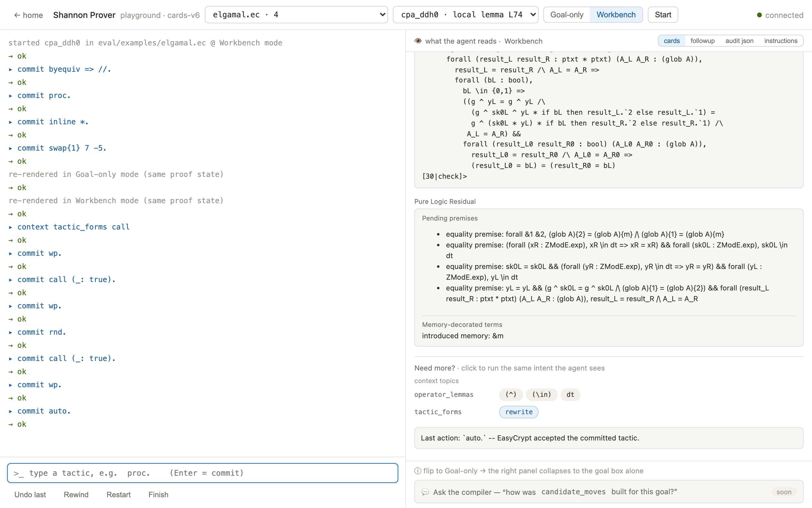812x508 pixels.
Task: Open the cpa_ddh0 local lemma dropdown
Action: pyautogui.click(x=465, y=15)
